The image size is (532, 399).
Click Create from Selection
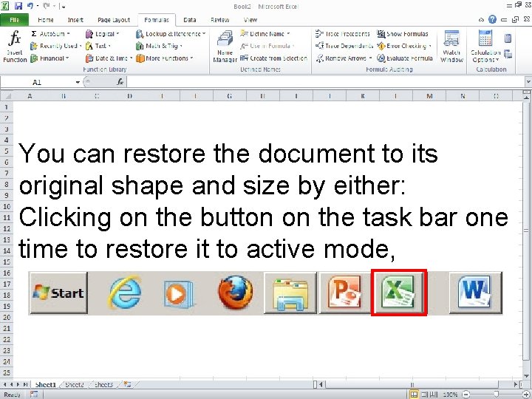(273, 58)
